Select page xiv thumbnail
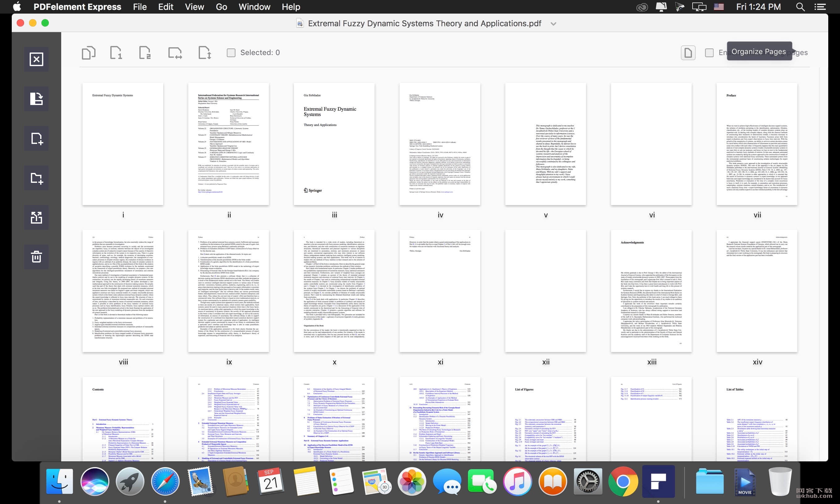This screenshot has height=504, width=840. [757, 291]
